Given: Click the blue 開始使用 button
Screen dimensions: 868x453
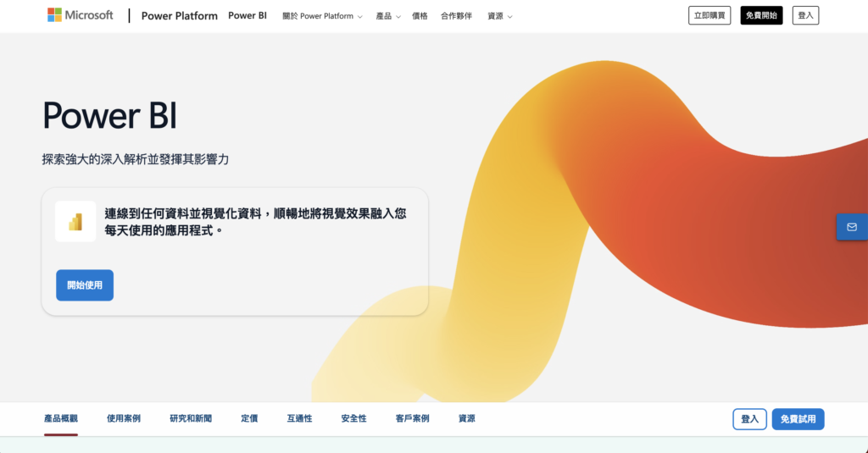Looking at the screenshot, I should [85, 285].
